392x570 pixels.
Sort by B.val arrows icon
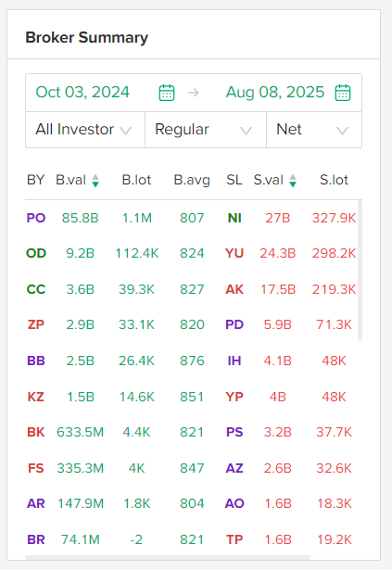95,181
